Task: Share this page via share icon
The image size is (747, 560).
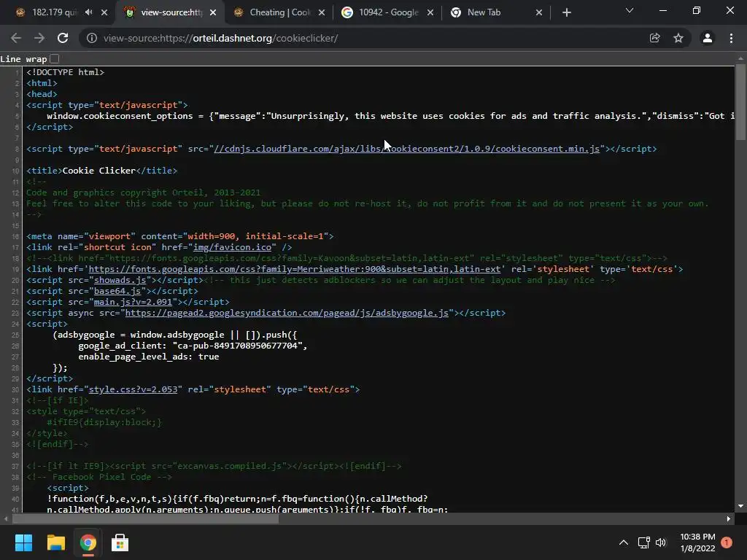Action: 655,38
